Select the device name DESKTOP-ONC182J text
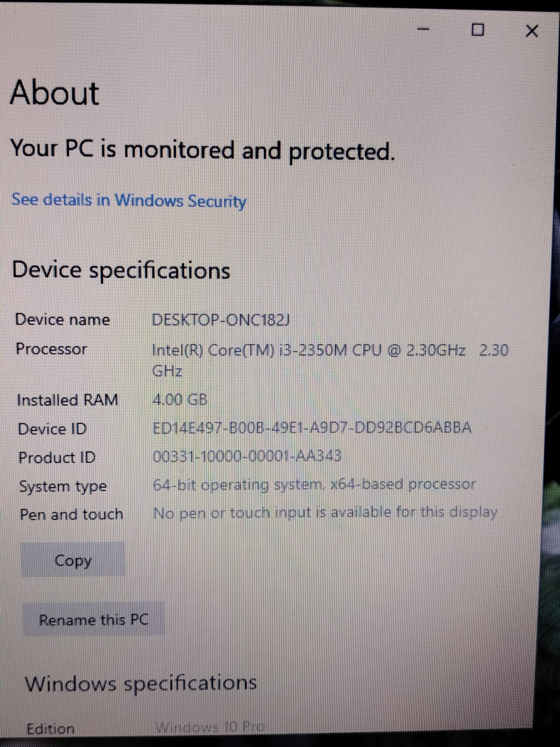Screen dimensions: 560x747 coord(222,320)
